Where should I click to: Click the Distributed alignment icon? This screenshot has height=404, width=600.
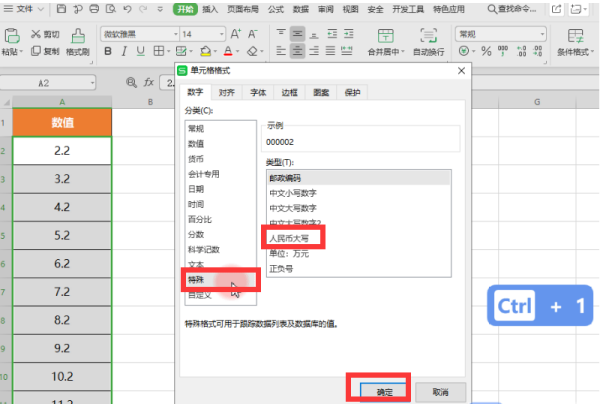347,50
